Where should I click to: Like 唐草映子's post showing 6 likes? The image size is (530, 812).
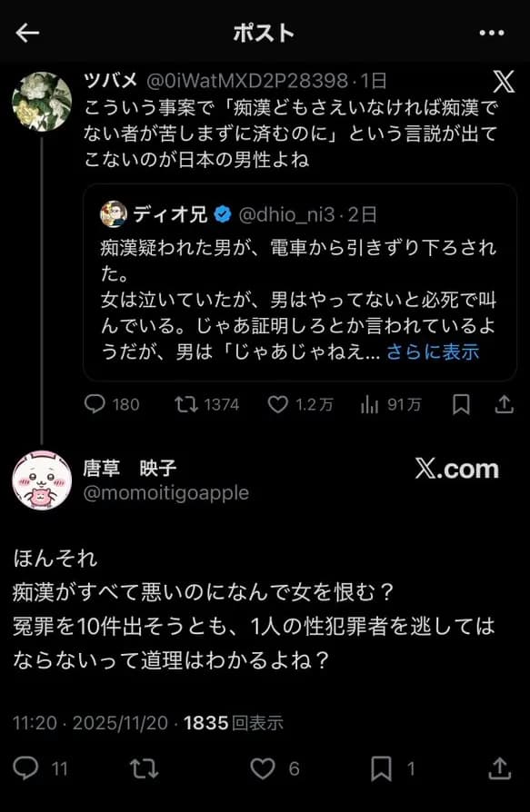click(x=265, y=768)
